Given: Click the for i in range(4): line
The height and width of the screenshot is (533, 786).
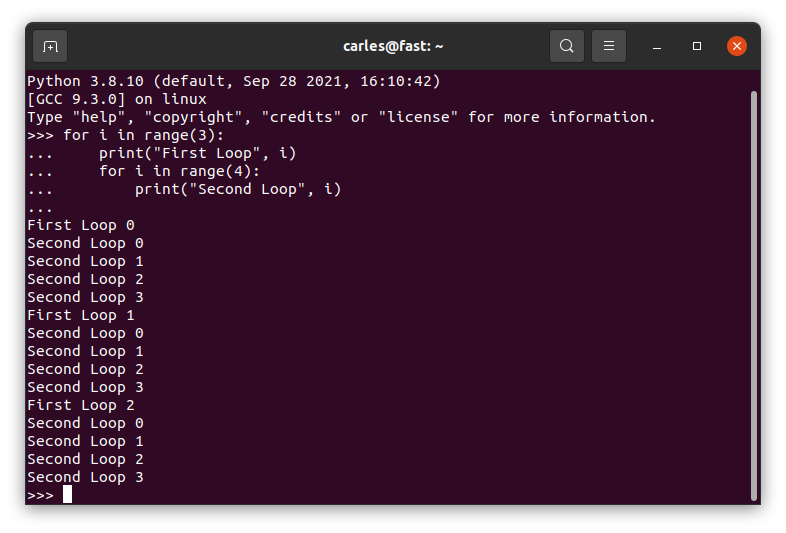Looking at the screenshot, I should [x=179, y=171].
